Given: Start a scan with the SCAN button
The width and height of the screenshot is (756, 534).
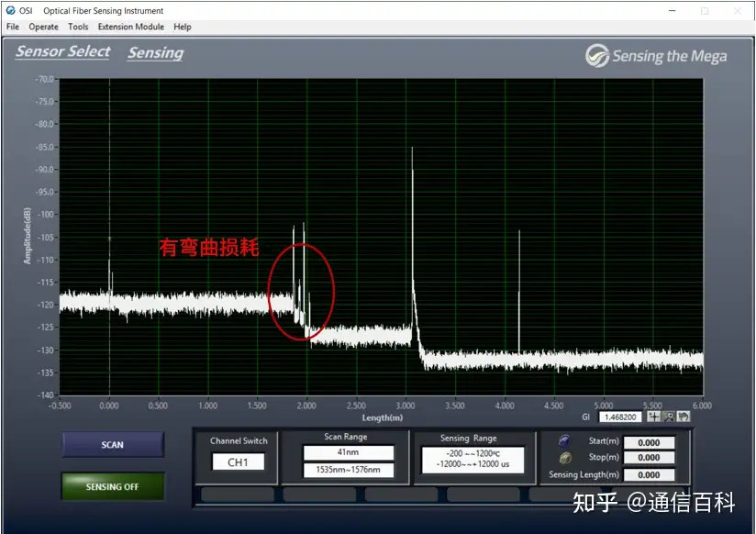Looking at the screenshot, I should [x=113, y=444].
